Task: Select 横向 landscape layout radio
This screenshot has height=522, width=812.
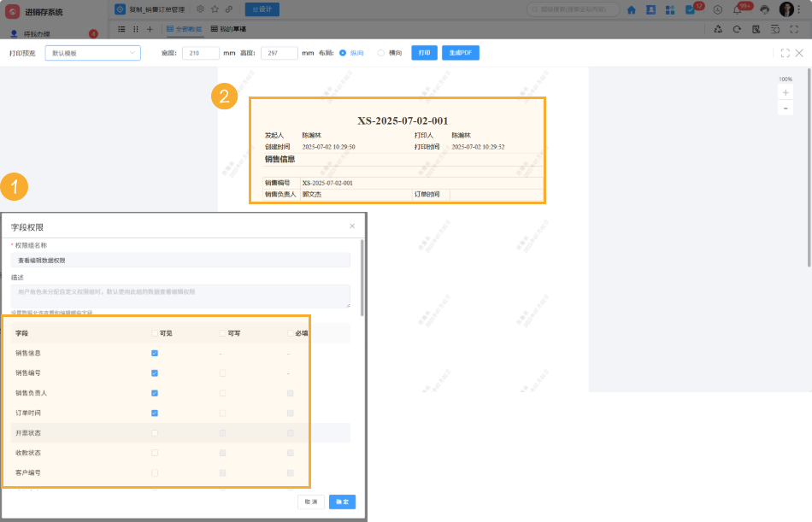Action: [x=381, y=53]
